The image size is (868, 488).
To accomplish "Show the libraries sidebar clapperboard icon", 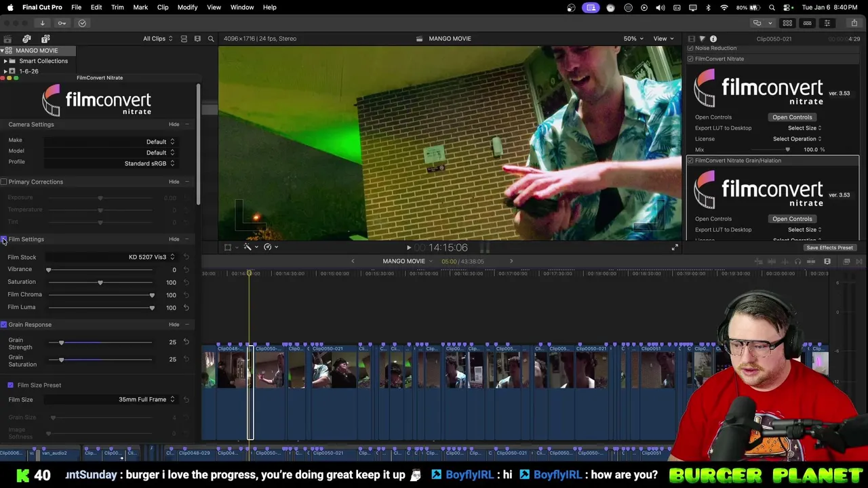I will pyautogui.click(x=7, y=39).
